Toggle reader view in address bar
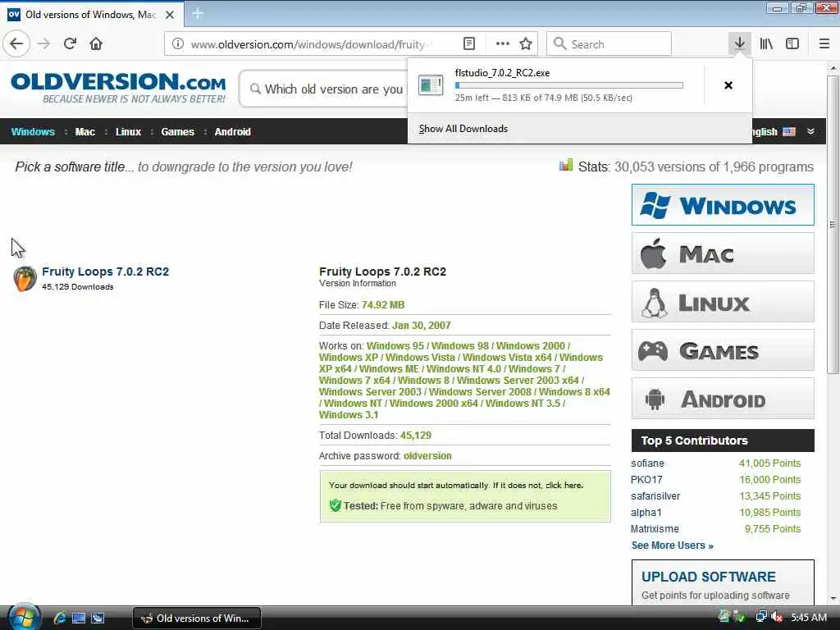This screenshot has width=840, height=630. tap(468, 44)
